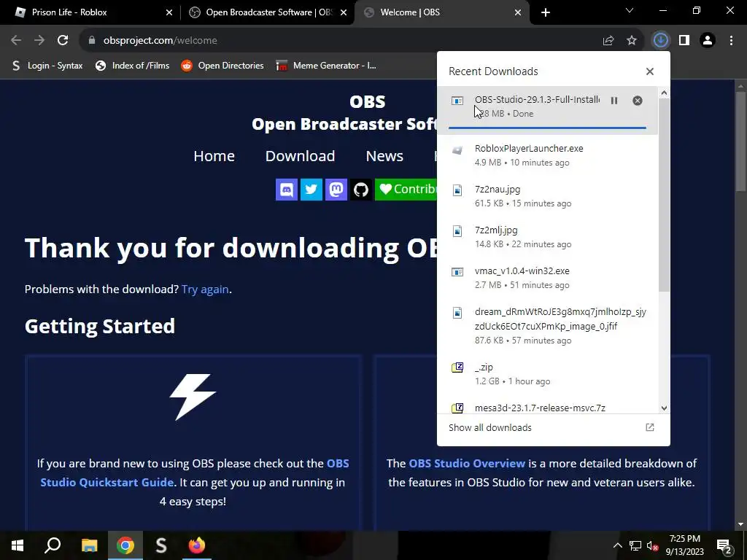Open the dream_dRmWtRoJE3g8 jfif download
747x560 pixels.
pyautogui.click(x=547, y=326)
